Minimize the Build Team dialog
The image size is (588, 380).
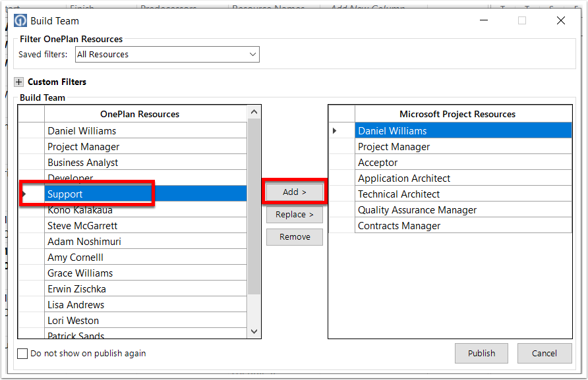pyautogui.click(x=484, y=20)
